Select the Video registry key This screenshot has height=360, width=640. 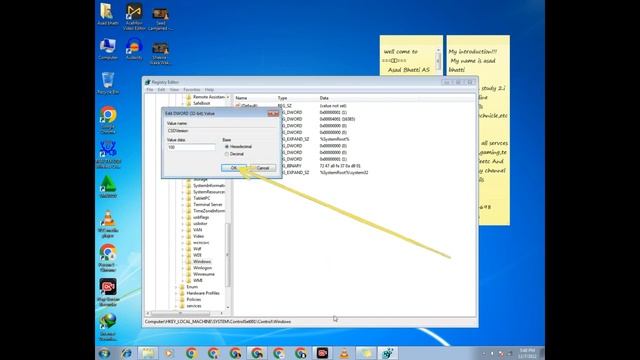tap(198, 236)
